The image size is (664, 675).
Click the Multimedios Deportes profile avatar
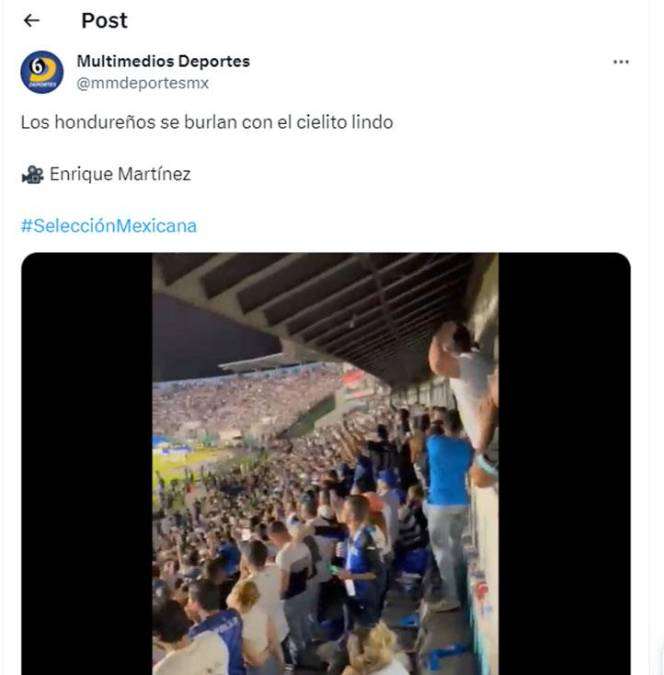point(42,72)
